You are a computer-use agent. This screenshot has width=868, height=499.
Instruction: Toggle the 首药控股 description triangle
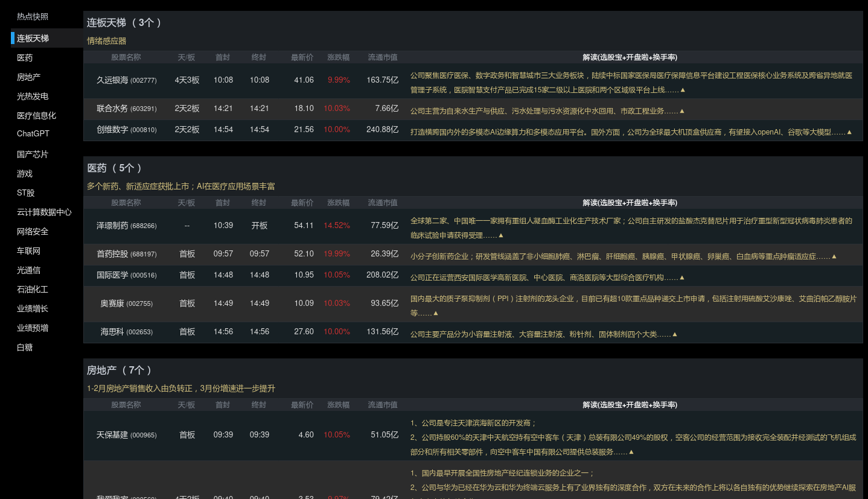[x=834, y=256]
